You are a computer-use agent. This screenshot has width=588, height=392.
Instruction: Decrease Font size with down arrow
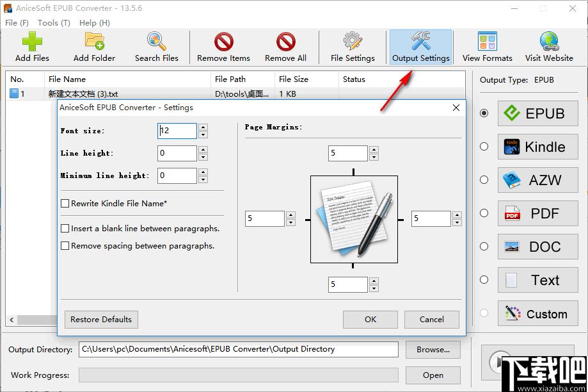pyautogui.click(x=203, y=135)
